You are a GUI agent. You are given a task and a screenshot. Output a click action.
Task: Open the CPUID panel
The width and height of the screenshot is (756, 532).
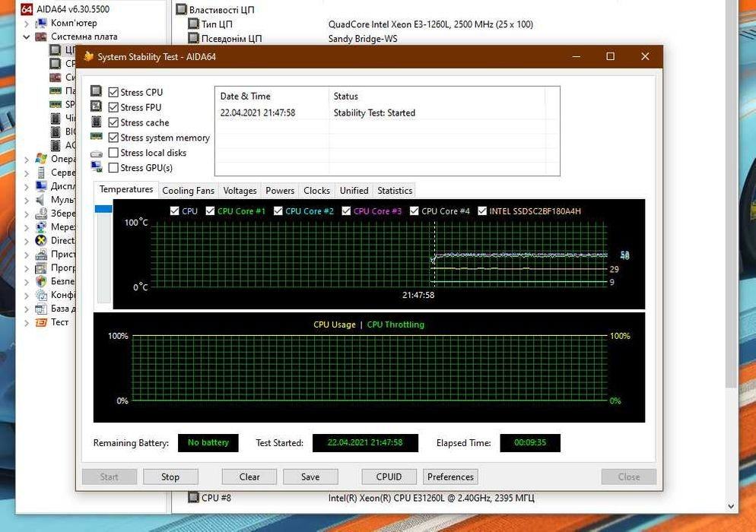[389, 477]
